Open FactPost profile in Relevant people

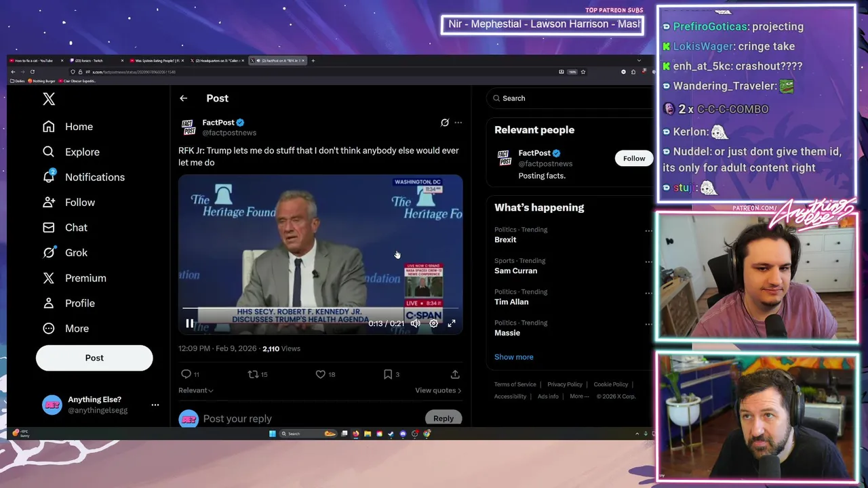534,153
